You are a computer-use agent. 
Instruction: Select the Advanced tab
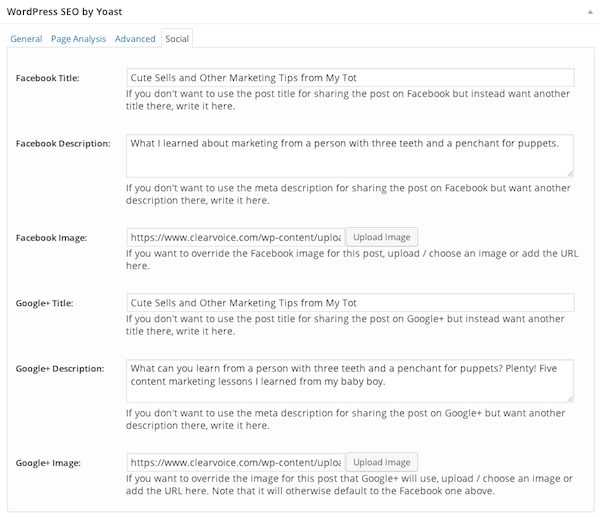pos(135,39)
